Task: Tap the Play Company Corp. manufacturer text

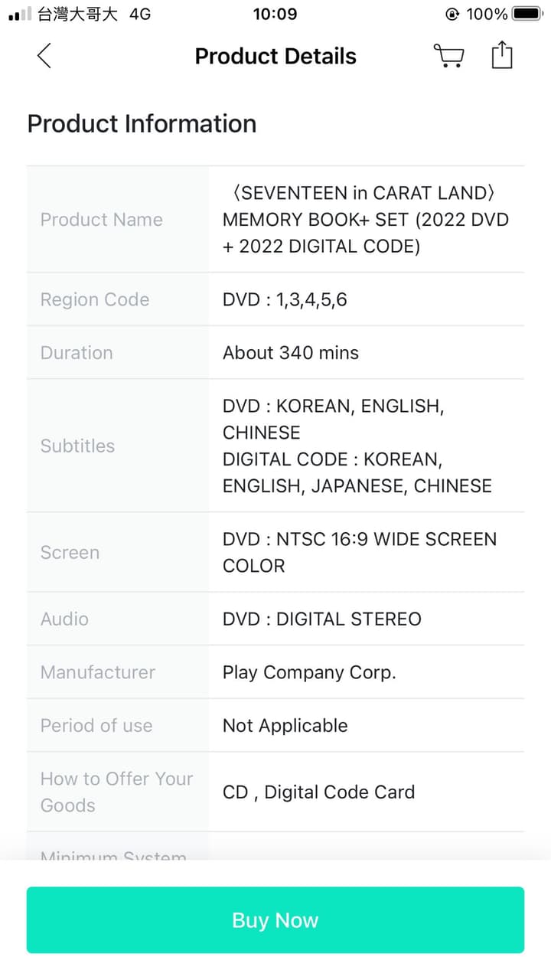Action: 310,672
